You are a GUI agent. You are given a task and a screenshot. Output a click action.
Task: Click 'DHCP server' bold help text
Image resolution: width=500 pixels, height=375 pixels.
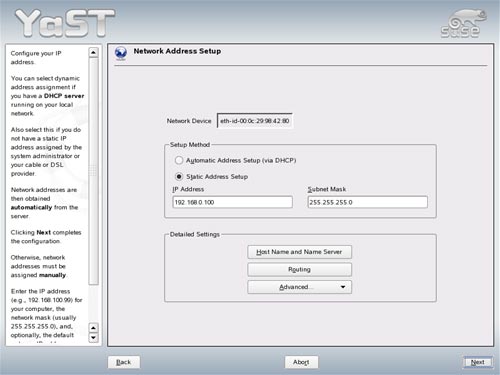tap(64, 96)
